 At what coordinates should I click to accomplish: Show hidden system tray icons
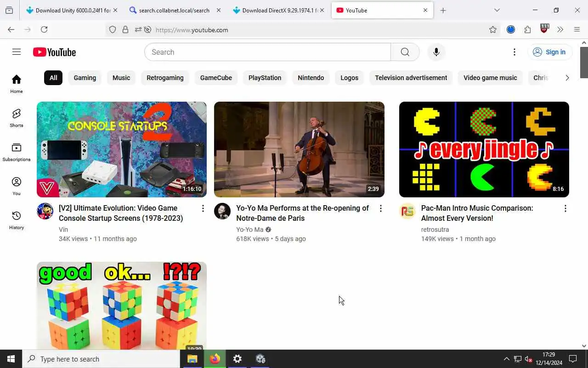(506, 359)
